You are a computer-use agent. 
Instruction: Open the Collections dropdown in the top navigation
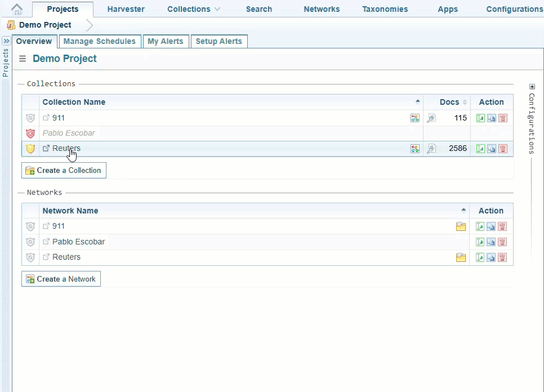(x=194, y=9)
